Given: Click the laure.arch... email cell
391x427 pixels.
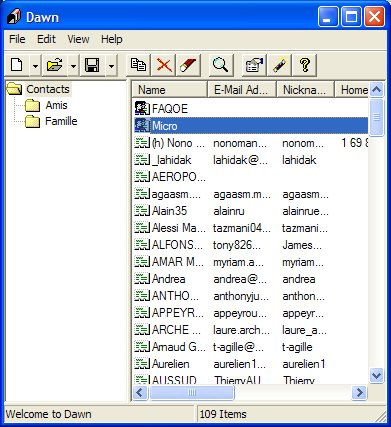Looking at the screenshot, I should (242, 330).
